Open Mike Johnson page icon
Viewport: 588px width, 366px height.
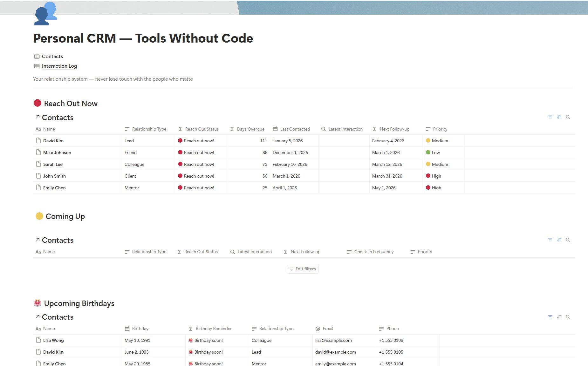tap(38, 152)
